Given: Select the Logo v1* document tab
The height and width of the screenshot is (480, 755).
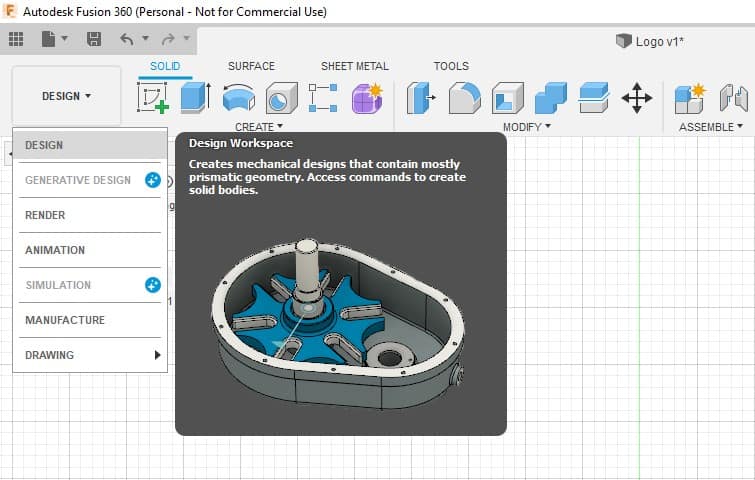Looking at the screenshot, I should tap(650, 41).
